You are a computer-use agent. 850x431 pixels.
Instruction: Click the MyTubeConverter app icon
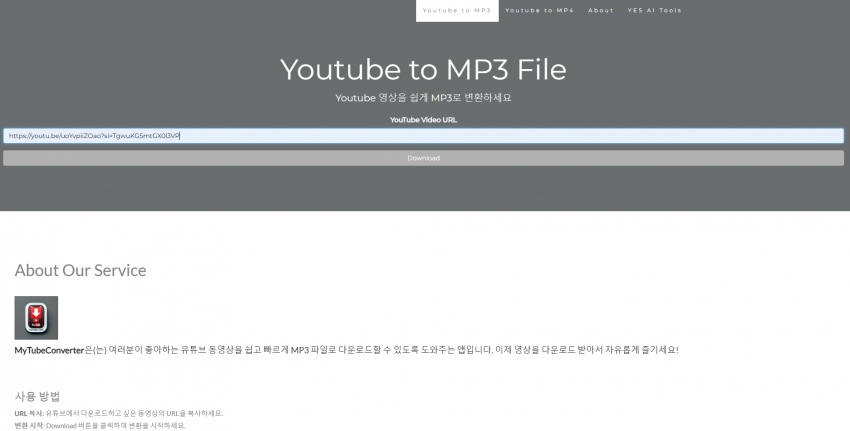click(x=36, y=318)
